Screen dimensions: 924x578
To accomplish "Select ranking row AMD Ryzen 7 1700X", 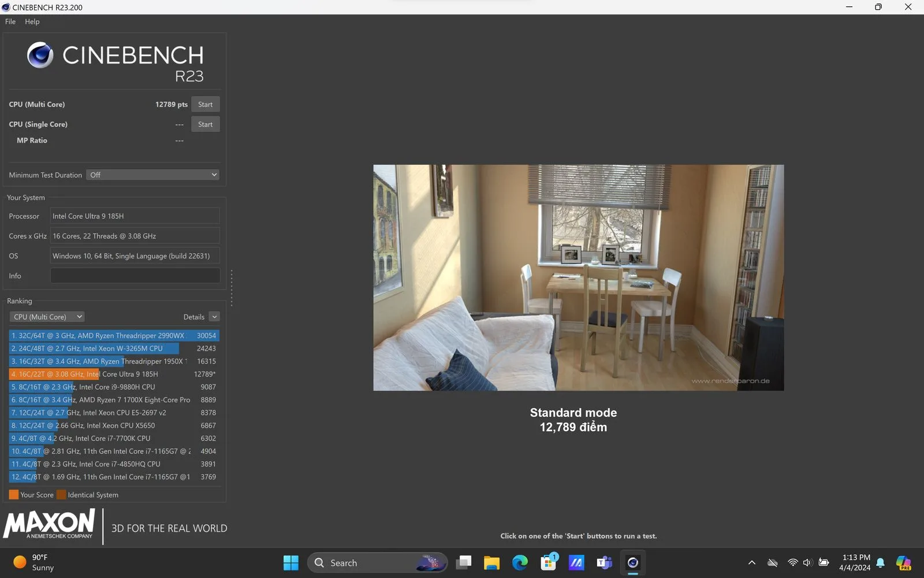I will (x=114, y=399).
